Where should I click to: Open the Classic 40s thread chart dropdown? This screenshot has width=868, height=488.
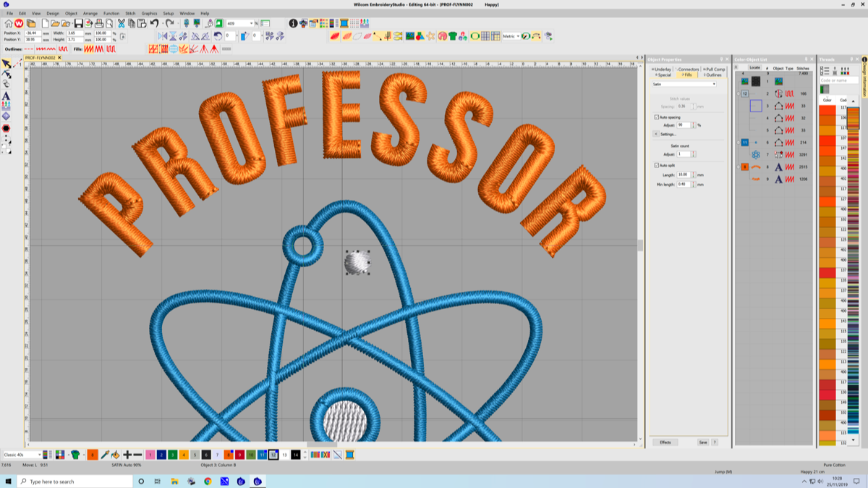coord(40,455)
